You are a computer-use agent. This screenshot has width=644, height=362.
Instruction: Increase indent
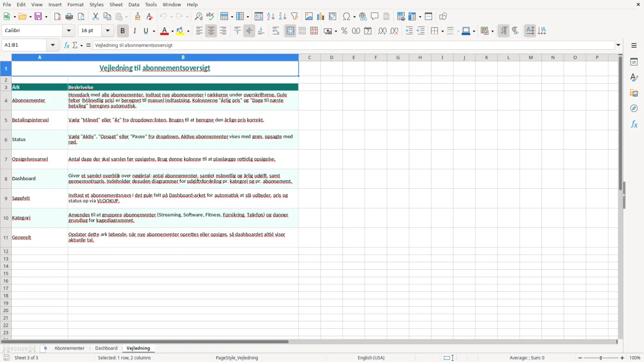(x=409, y=31)
